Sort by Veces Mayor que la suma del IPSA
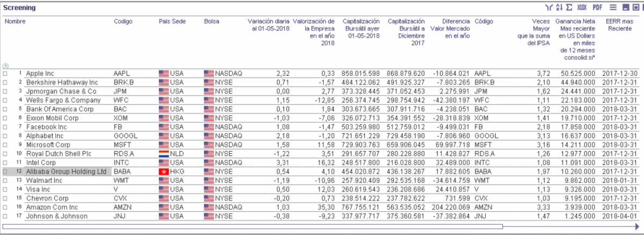The image size is (644, 235). pyautogui.click(x=533, y=32)
